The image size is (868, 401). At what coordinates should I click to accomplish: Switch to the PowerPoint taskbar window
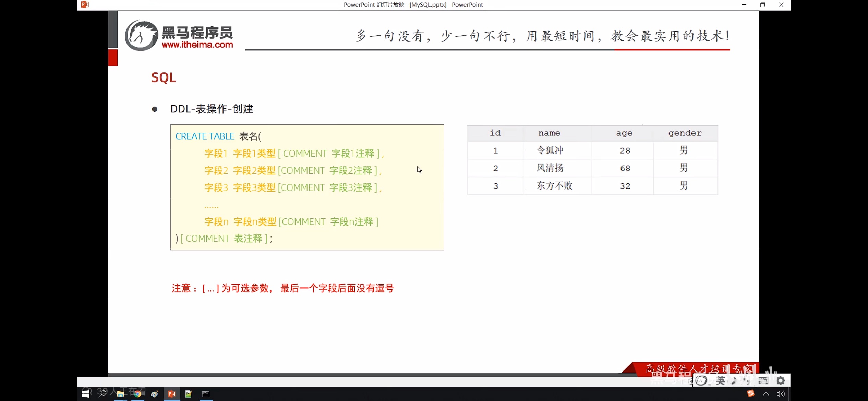click(x=171, y=393)
